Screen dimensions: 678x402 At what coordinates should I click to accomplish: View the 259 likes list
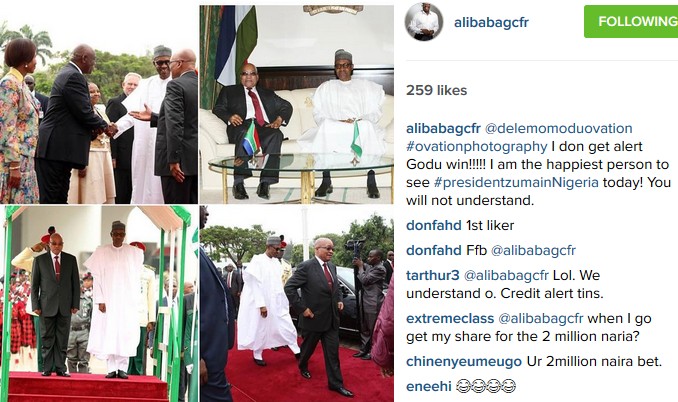pos(436,90)
